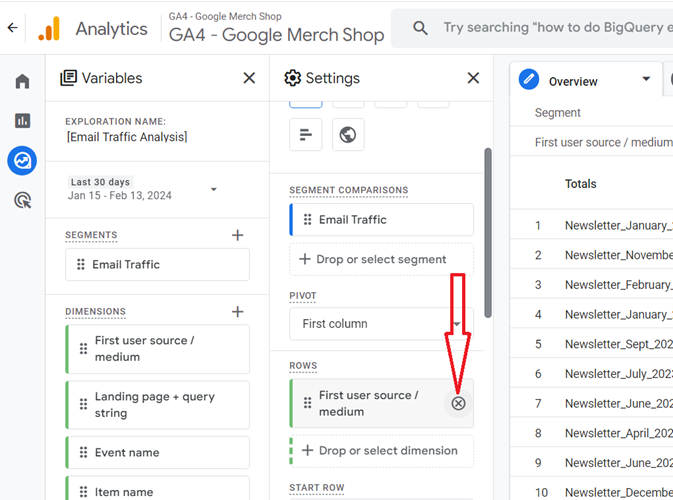Click Drop or select dimension
The image size is (673, 500).
pos(381,450)
